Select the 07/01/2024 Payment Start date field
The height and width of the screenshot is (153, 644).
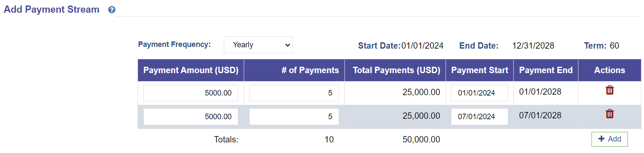[x=479, y=117]
